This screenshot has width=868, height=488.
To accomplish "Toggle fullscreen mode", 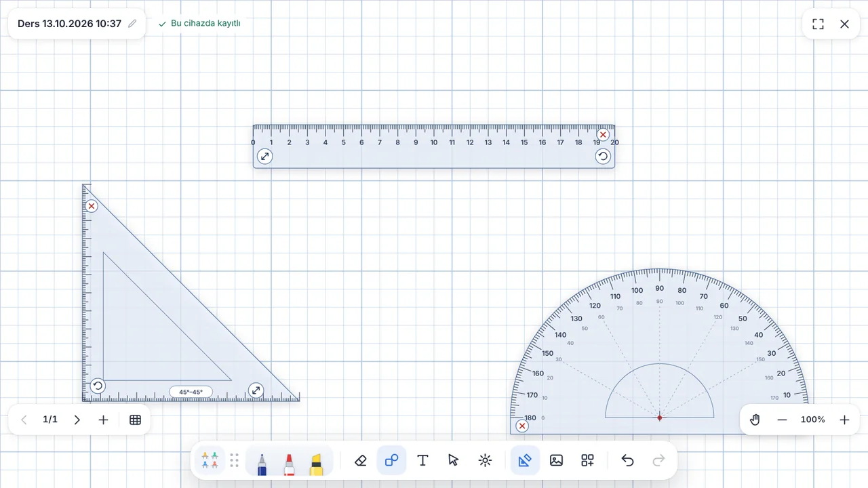I will point(818,24).
